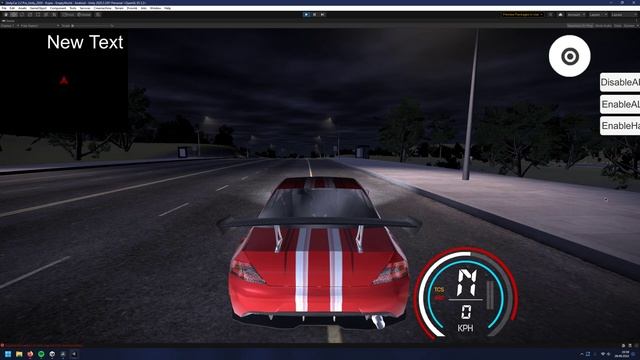The width and height of the screenshot is (640, 360).
Task: Open the Account dropdown
Action: coord(576,15)
